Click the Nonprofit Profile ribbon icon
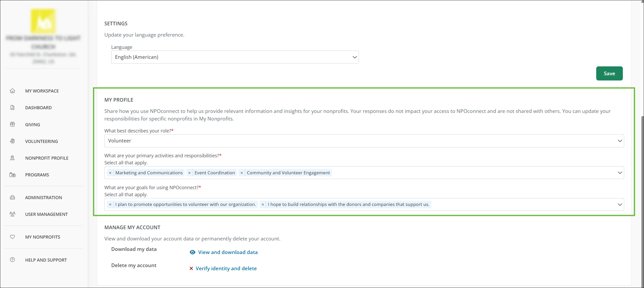Screen dimensions: 644x288 tap(12, 158)
